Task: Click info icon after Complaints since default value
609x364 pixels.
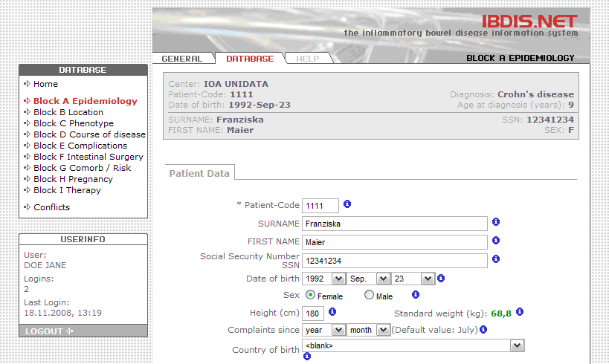Action: pos(483,330)
